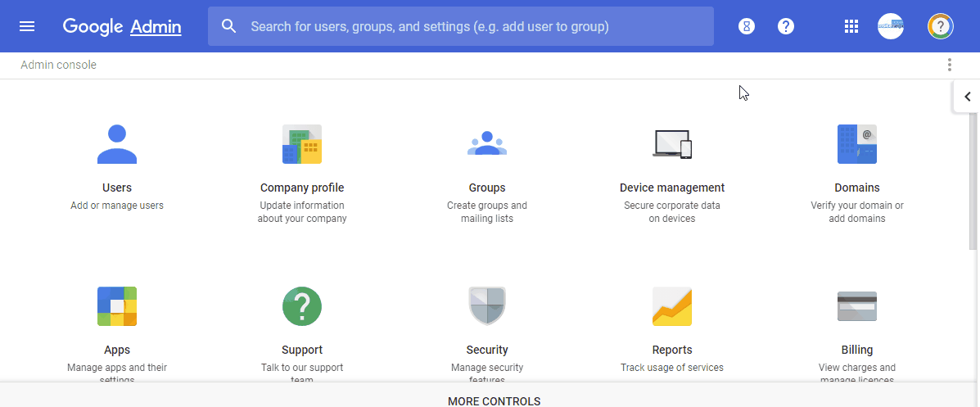Click 'Update information about your company' text
Viewport: 980px width, 407px height.
tap(302, 212)
